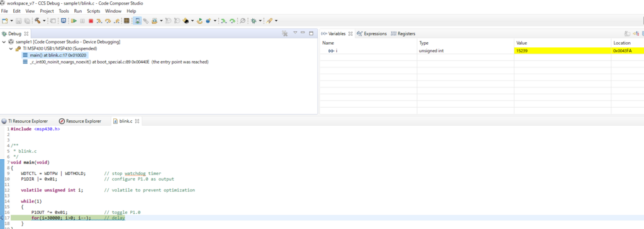
Task: Switch to the Resource Explorer tab
Action: (80, 121)
